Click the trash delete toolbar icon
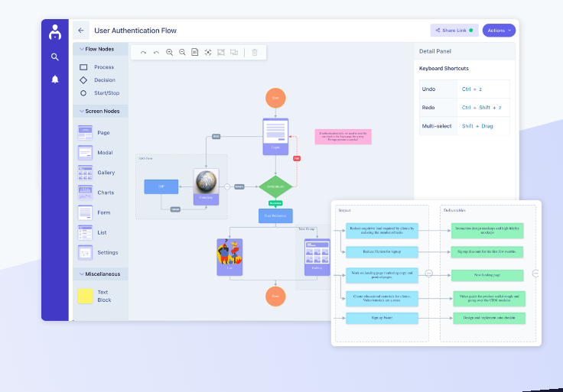Viewport: 563px width, 392px height. tap(255, 53)
